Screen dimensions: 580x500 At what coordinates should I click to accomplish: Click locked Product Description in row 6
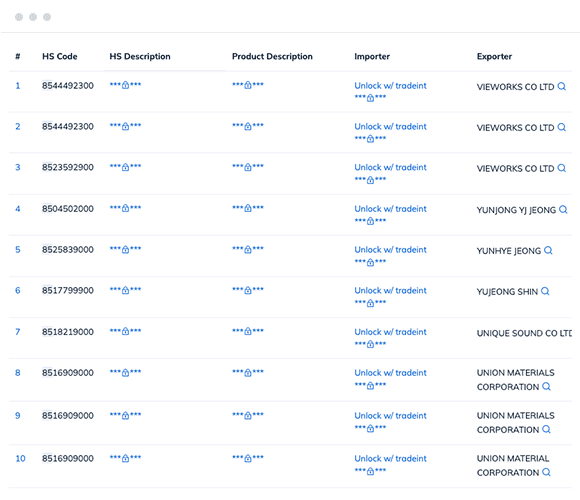(248, 290)
